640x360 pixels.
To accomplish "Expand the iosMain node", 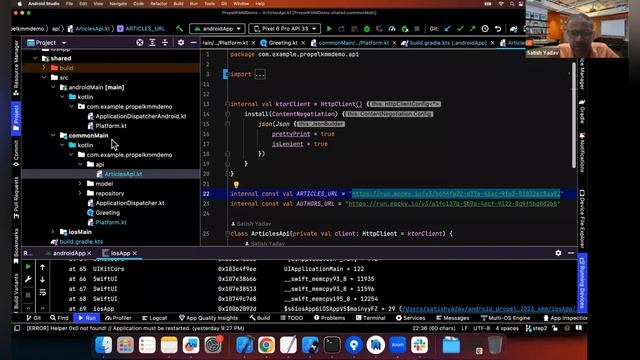I will [x=53, y=231].
